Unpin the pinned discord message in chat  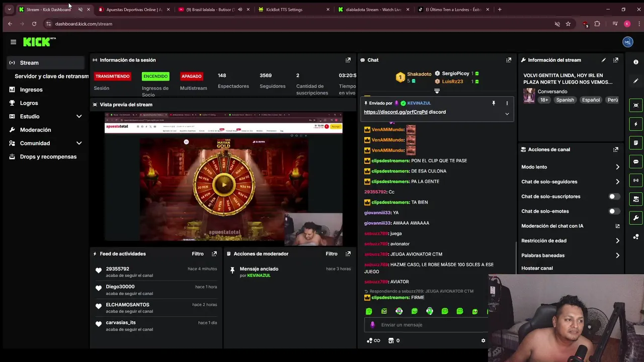494,103
